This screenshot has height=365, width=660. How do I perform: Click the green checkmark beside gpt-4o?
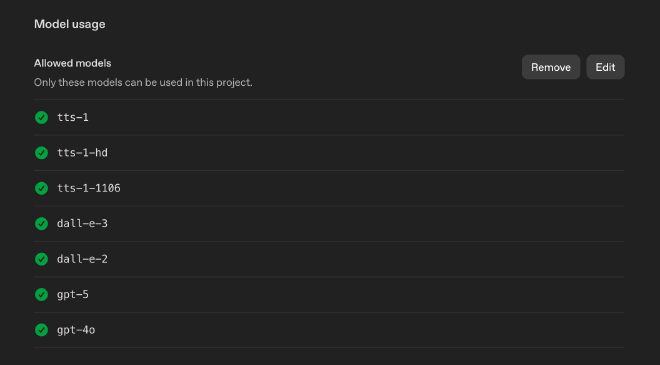(x=41, y=330)
